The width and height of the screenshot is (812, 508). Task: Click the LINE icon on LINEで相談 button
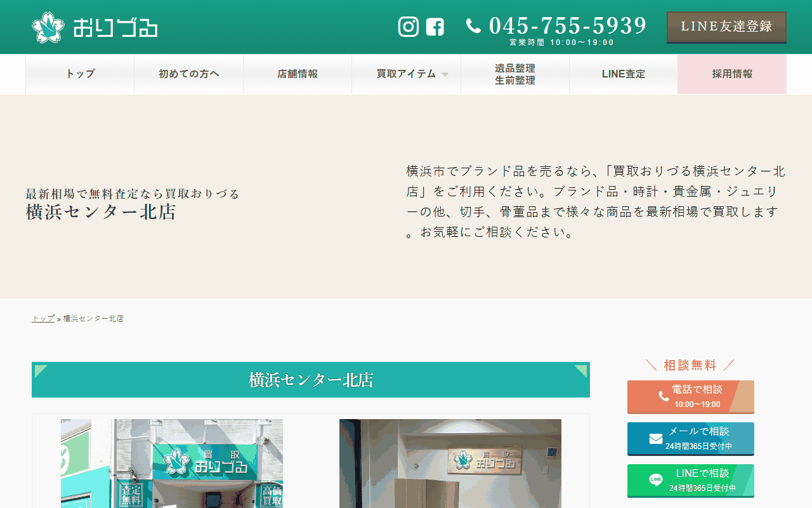point(656,481)
